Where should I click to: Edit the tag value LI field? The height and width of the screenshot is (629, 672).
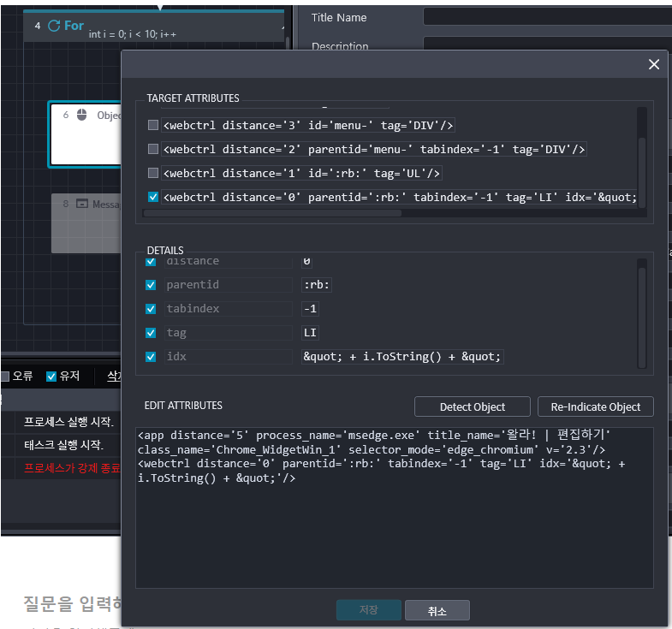point(310,333)
